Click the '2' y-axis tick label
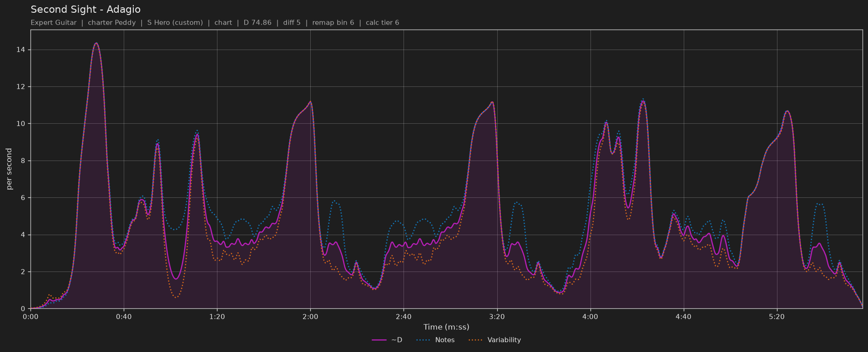The width and height of the screenshot is (868, 352). click(x=23, y=272)
